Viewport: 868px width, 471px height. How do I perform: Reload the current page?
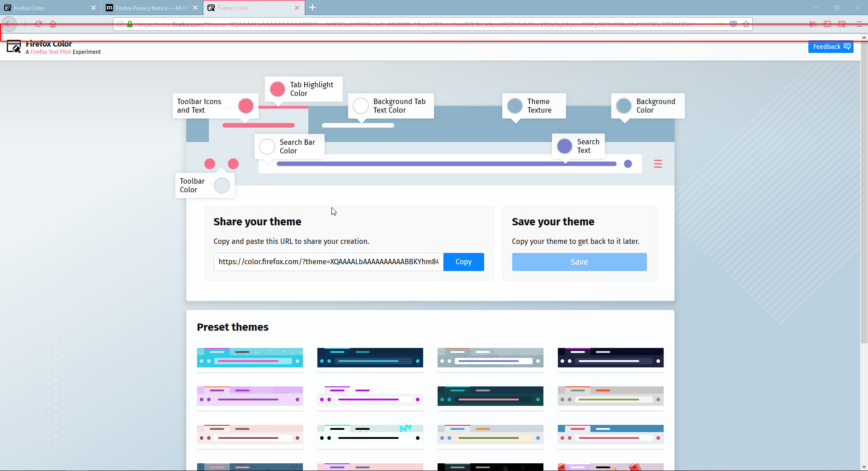39,24
